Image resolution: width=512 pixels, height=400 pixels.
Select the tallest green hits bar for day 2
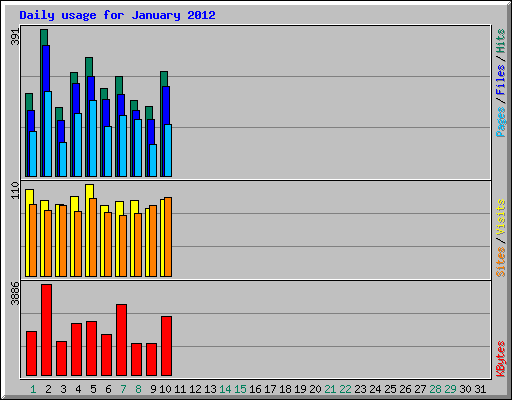pos(44,37)
